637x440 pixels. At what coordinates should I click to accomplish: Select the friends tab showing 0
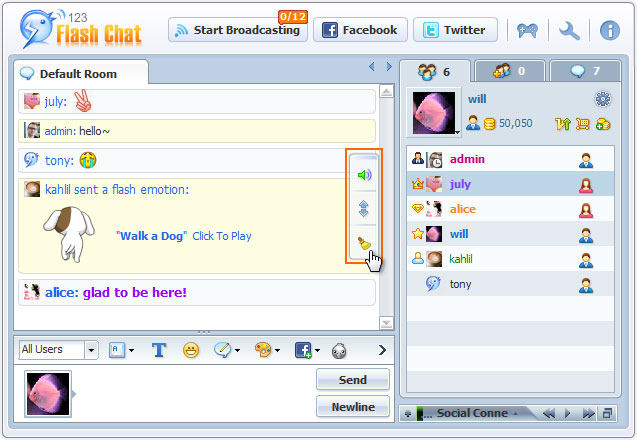pyautogui.click(x=510, y=72)
